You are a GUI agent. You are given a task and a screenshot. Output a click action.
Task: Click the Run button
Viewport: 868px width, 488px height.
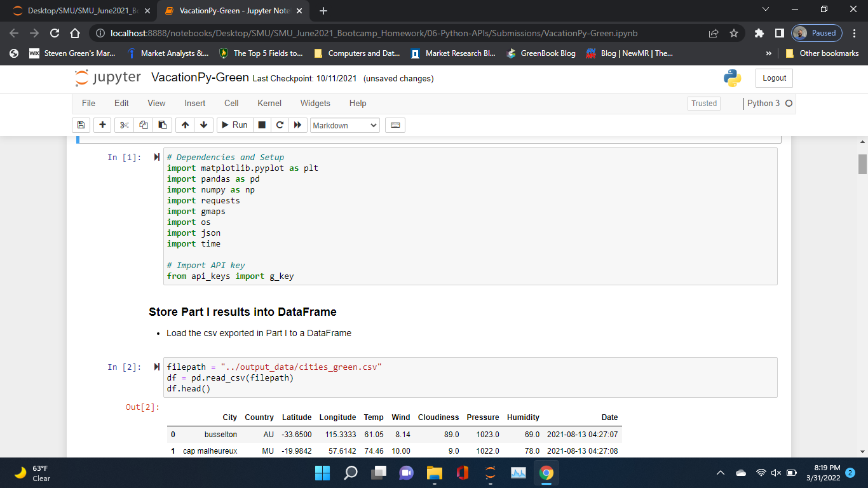pyautogui.click(x=234, y=125)
